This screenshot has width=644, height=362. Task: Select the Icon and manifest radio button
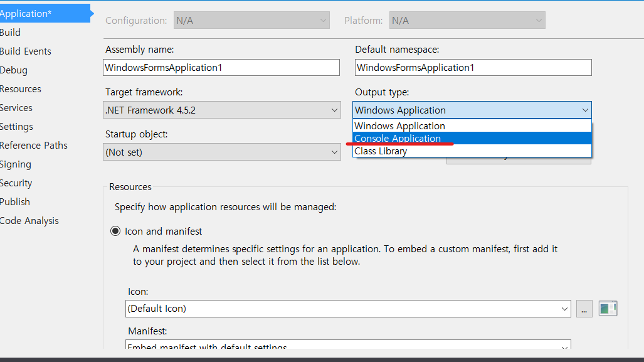click(115, 232)
